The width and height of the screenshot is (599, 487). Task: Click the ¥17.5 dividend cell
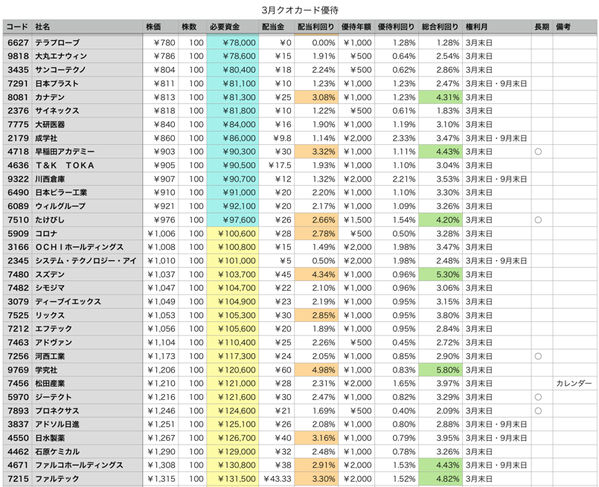click(x=277, y=165)
